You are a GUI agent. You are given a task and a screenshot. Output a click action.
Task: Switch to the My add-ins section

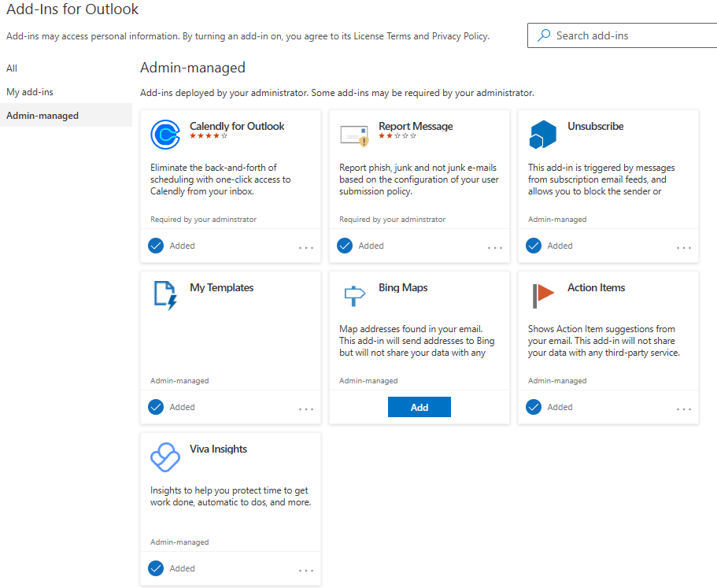[28, 91]
